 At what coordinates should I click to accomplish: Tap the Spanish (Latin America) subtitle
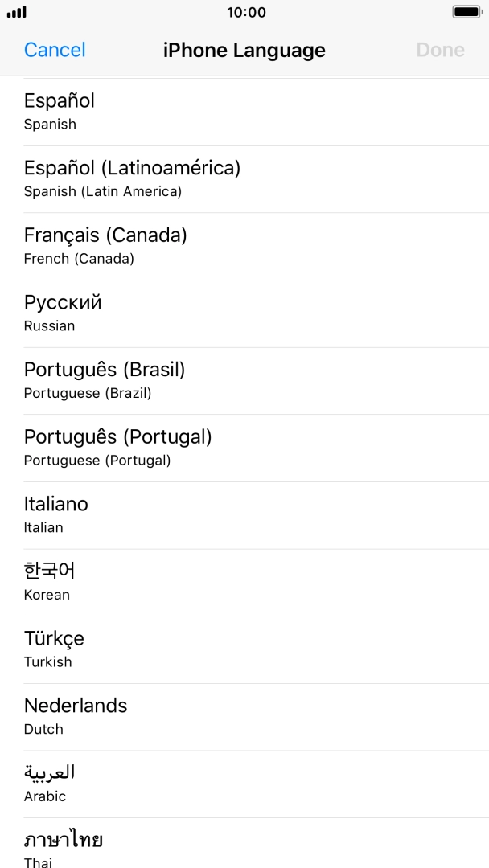[x=103, y=191]
